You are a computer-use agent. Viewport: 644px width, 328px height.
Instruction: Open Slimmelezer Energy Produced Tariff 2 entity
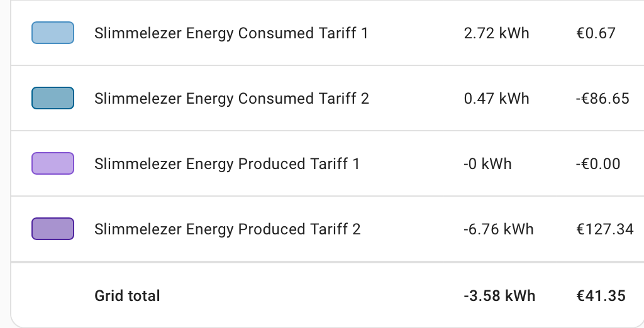click(228, 229)
